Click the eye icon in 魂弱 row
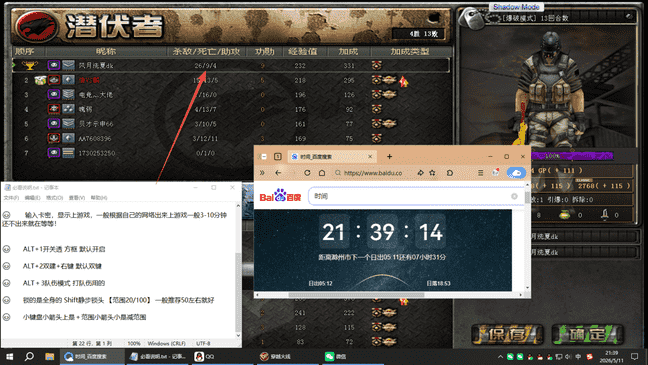This screenshot has width=648, height=365. click(x=54, y=109)
